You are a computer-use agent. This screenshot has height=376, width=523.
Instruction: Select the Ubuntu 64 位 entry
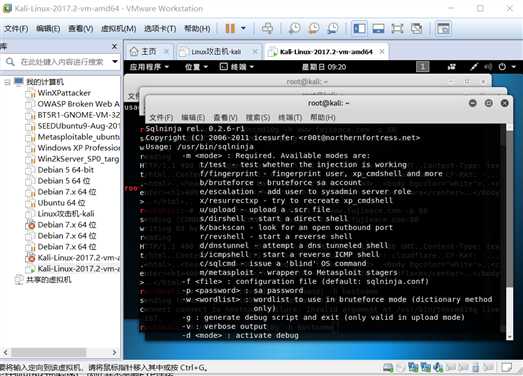(x=61, y=203)
